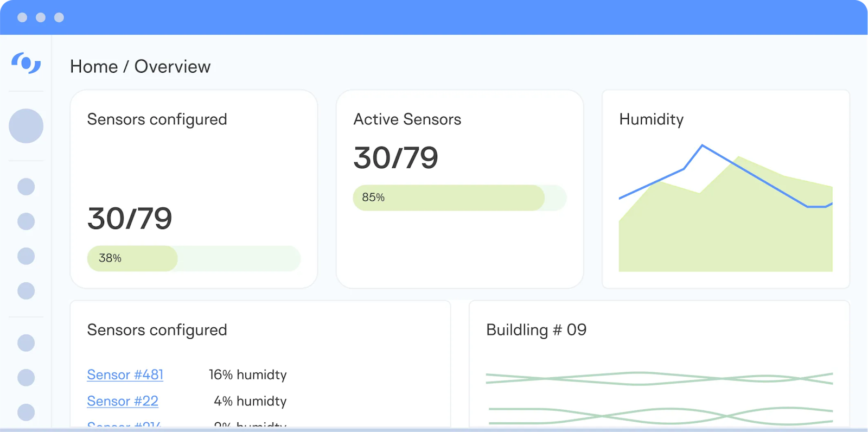Screen dimensions: 868x432
Task: Select the second dot in upper sidebar group
Action: (x=26, y=221)
